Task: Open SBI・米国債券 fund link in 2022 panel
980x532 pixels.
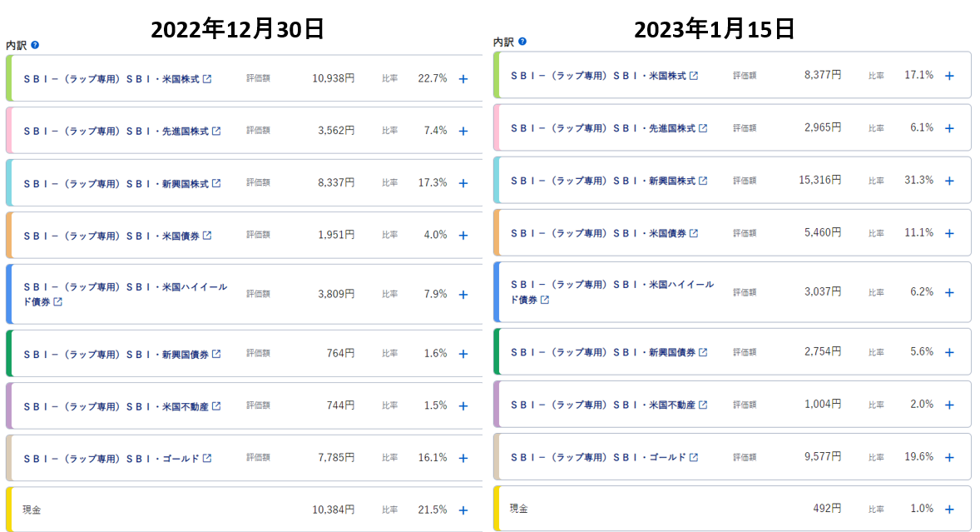Action: point(111,236)
